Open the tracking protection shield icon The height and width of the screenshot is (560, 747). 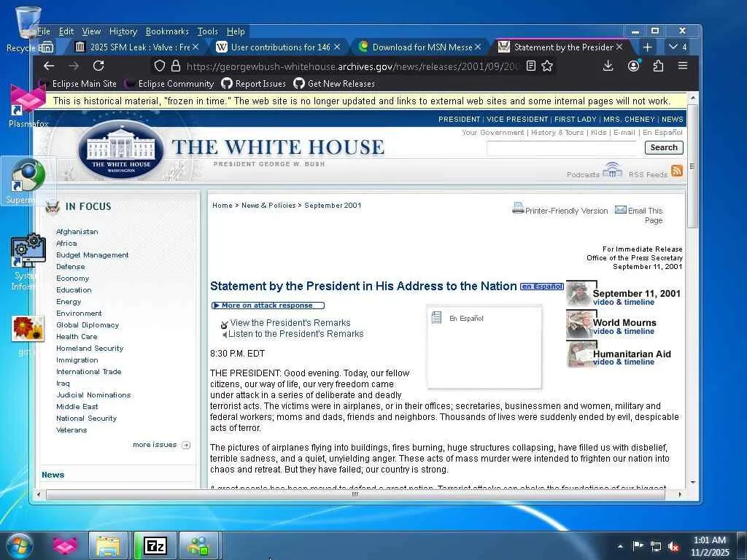point(160,66)
